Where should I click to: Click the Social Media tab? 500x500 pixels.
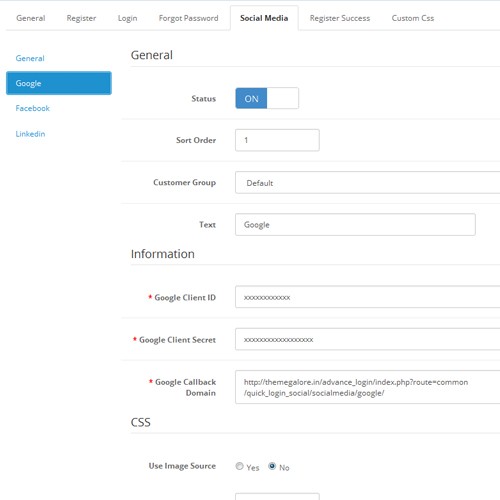[x=264, y=18]
